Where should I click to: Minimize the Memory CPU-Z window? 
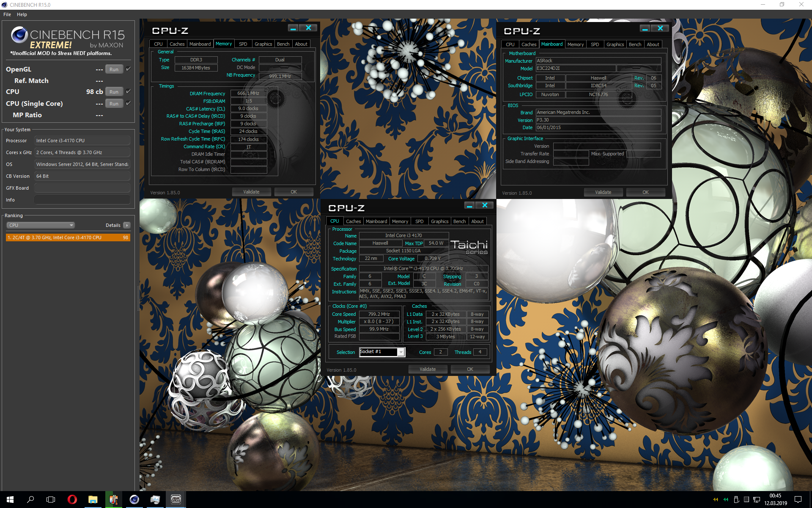pyautogui.click(x=293, y=28)
